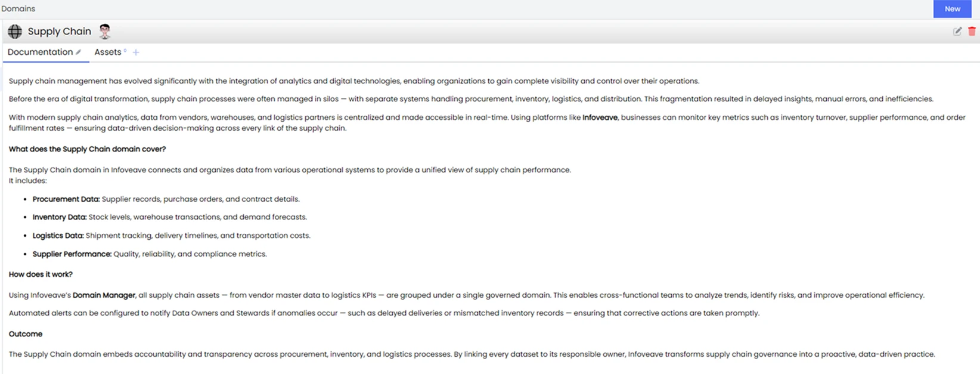Go to the Domains breadcrumb
This screenshot has width=980, height=374.
[x=18, y=9]
